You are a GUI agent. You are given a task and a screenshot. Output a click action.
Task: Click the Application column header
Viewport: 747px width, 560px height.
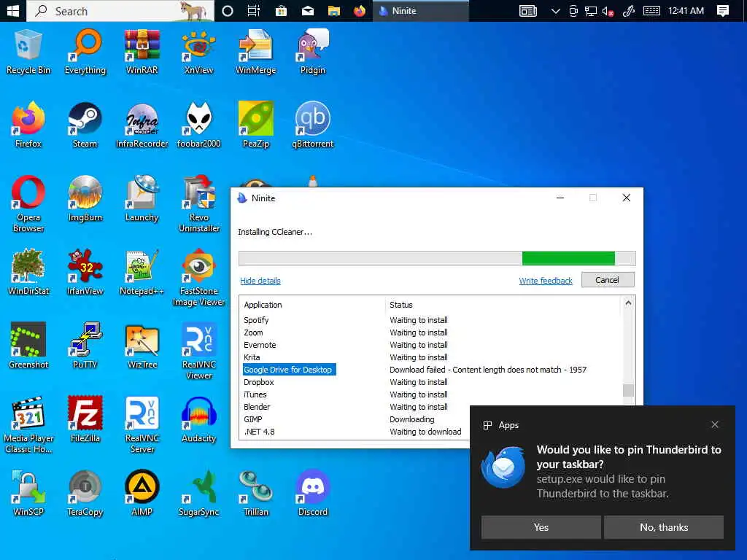pyautogui.click(x=312, y=305)
